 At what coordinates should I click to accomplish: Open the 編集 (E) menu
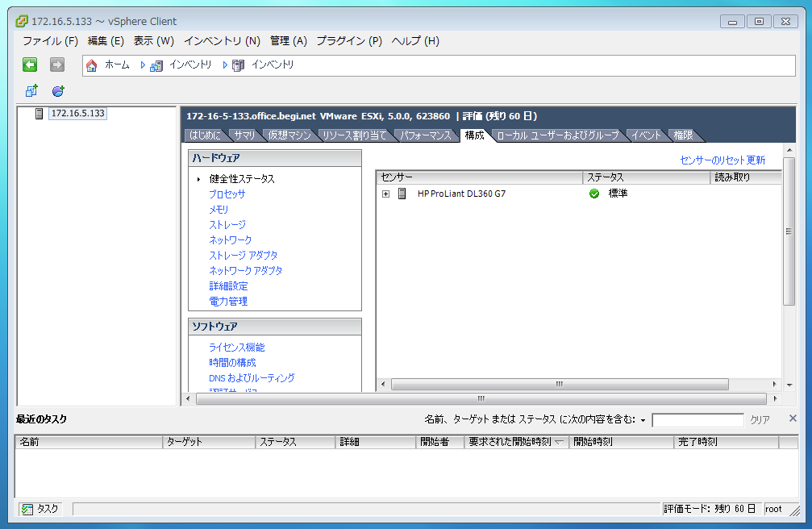[106, 41]
